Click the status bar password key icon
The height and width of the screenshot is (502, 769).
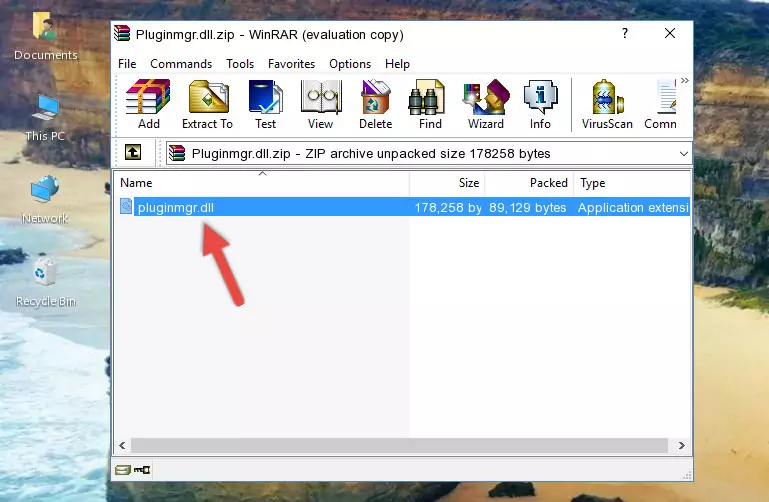[142, 470]
